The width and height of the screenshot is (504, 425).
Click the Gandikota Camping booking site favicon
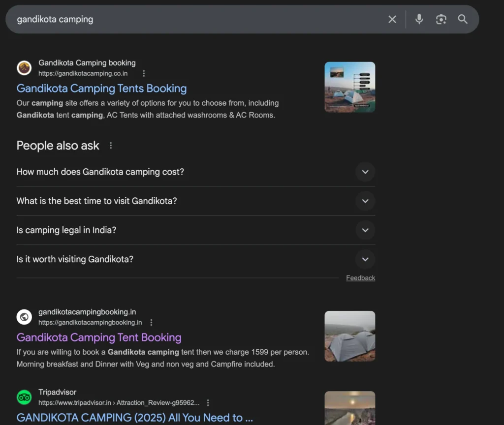click(24, 68)
